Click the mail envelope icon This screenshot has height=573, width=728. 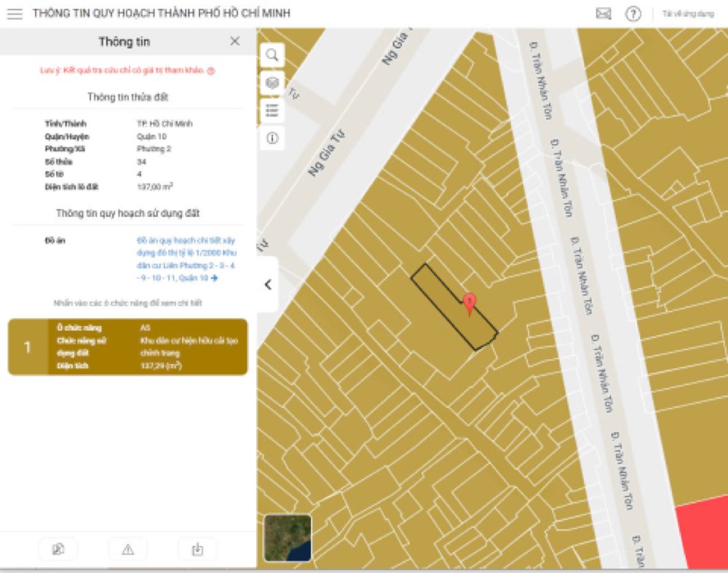603,13
